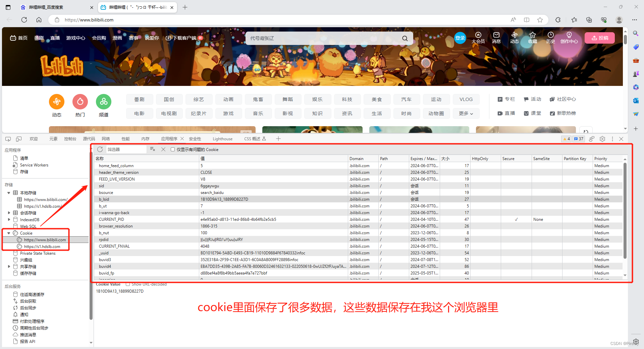Open 下载客户端 link in Bilibili nav

184,38
